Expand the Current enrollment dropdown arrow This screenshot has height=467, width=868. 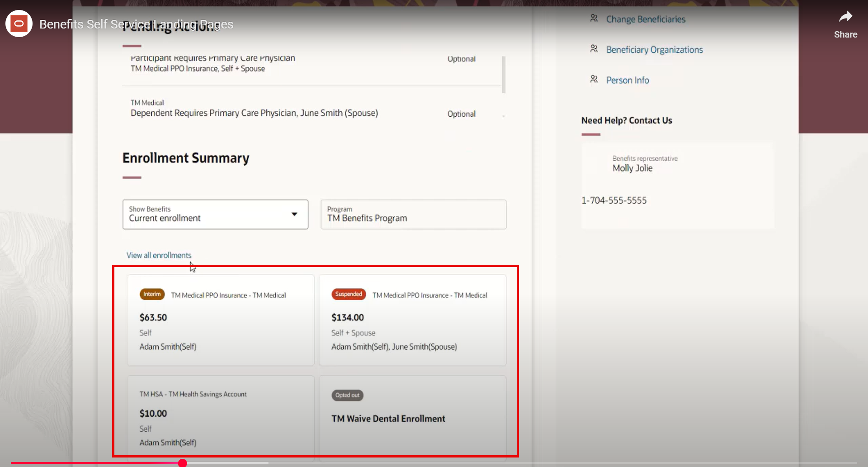pyautogui.click(x=294, y=214)
